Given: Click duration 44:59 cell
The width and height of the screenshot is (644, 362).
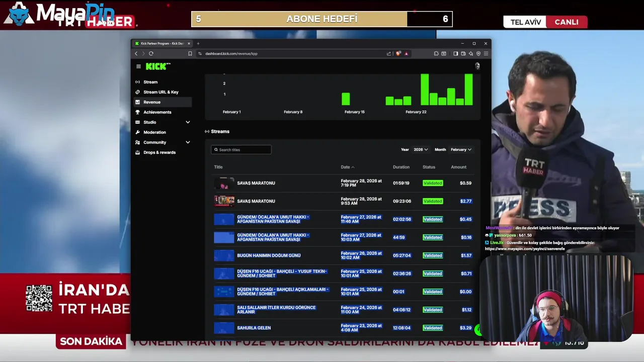Looking at the screenshot, I should pos(398,237).
